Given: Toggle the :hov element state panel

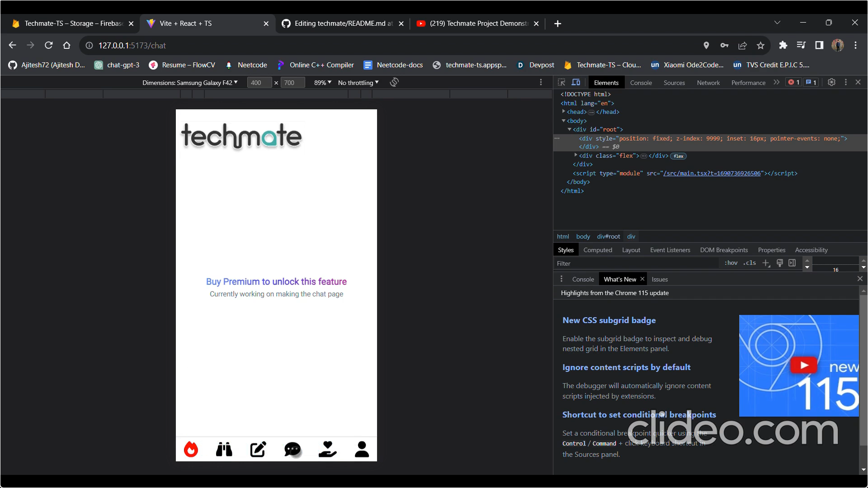Looking at the screenshot, I should pyautogui.click(x=731, y=263).
